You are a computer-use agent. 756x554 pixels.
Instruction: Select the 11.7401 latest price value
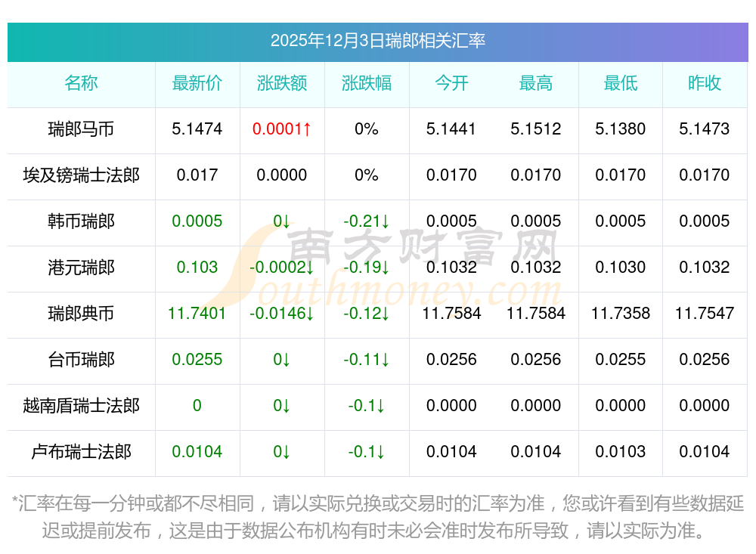tap(197, 314)
